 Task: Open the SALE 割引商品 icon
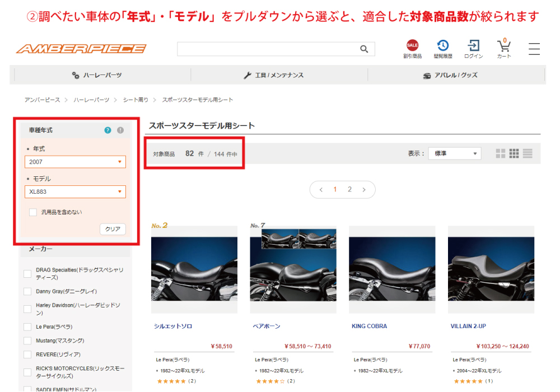click(412, 49)
